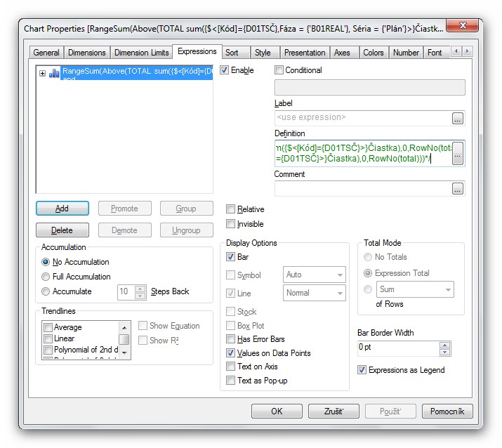Click into the Definition expression field
This screenshot has width=502, height=448.
coord(363,153)
